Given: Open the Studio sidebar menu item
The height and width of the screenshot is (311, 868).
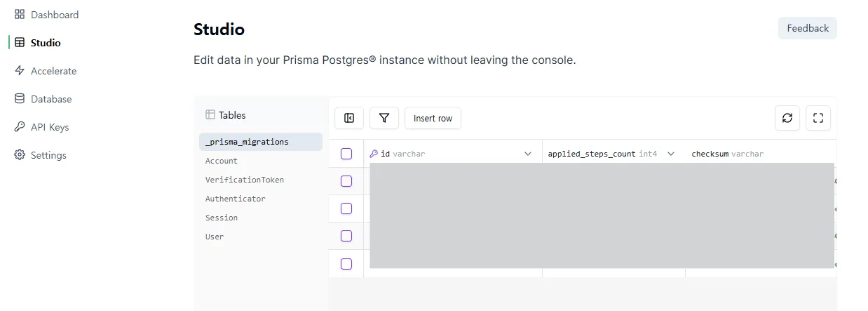Looking at the screenshot, I should pyautogui.click(x=45, y=43).
